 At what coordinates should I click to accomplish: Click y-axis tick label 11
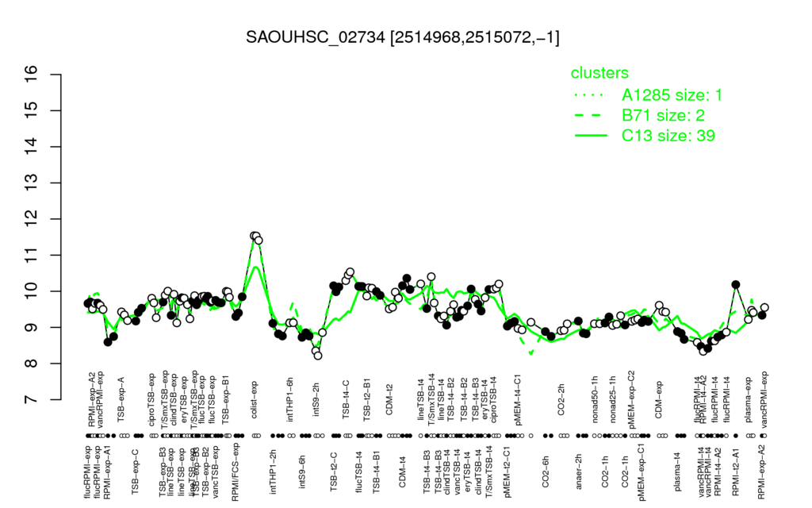(31, 255)
